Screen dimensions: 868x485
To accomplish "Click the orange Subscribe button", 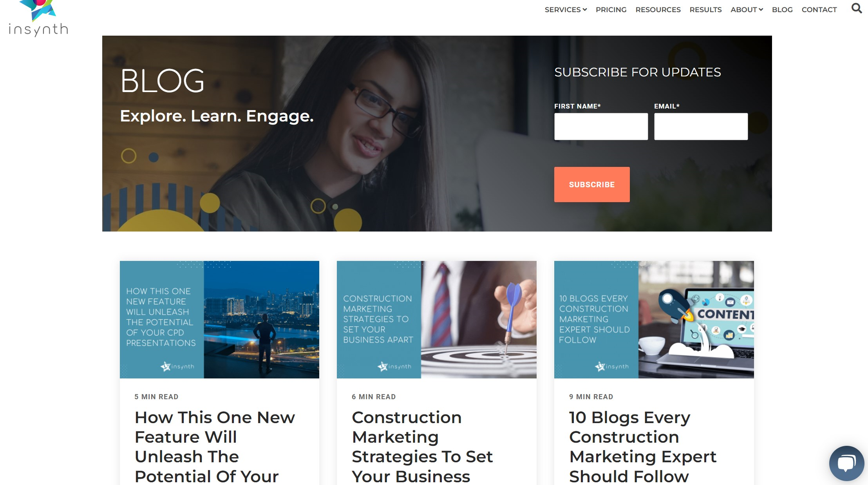I will tap(592, 185).
